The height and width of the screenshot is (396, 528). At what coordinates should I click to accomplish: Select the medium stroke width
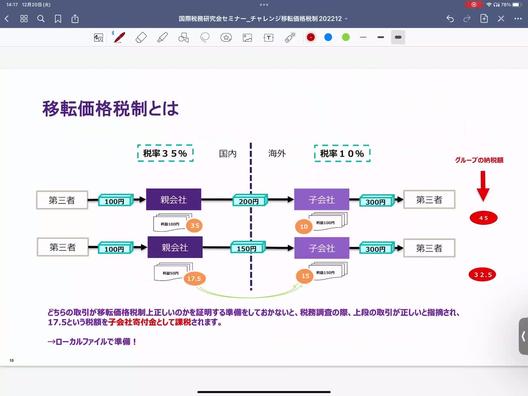point(381,37)
